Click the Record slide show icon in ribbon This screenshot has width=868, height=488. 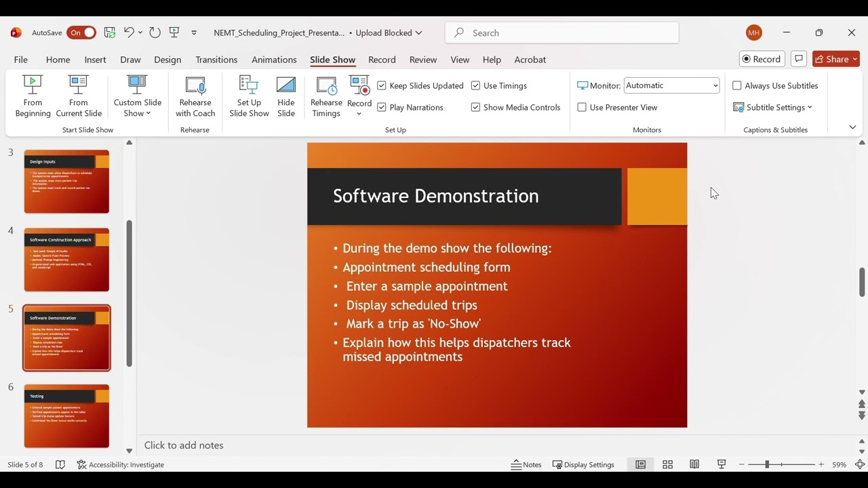point(359,85)
